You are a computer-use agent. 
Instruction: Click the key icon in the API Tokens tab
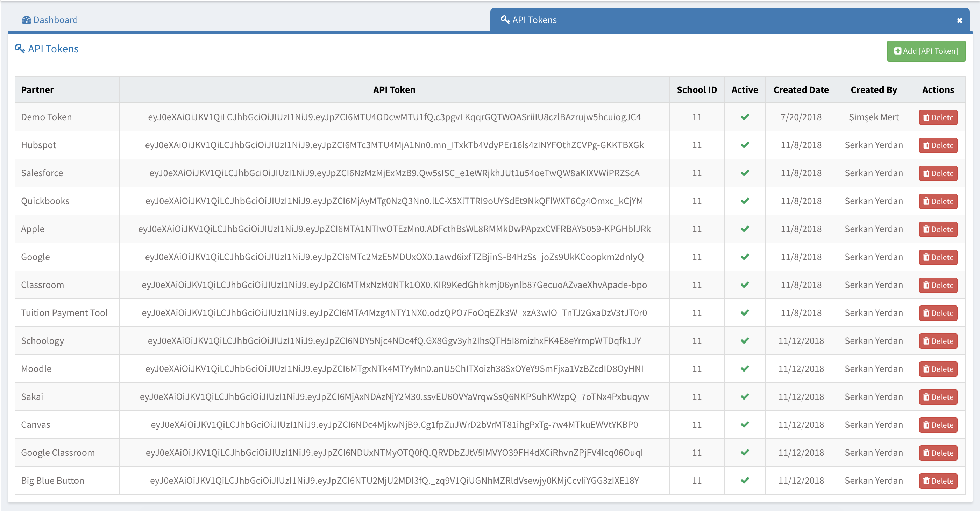[x=505, y=19]
